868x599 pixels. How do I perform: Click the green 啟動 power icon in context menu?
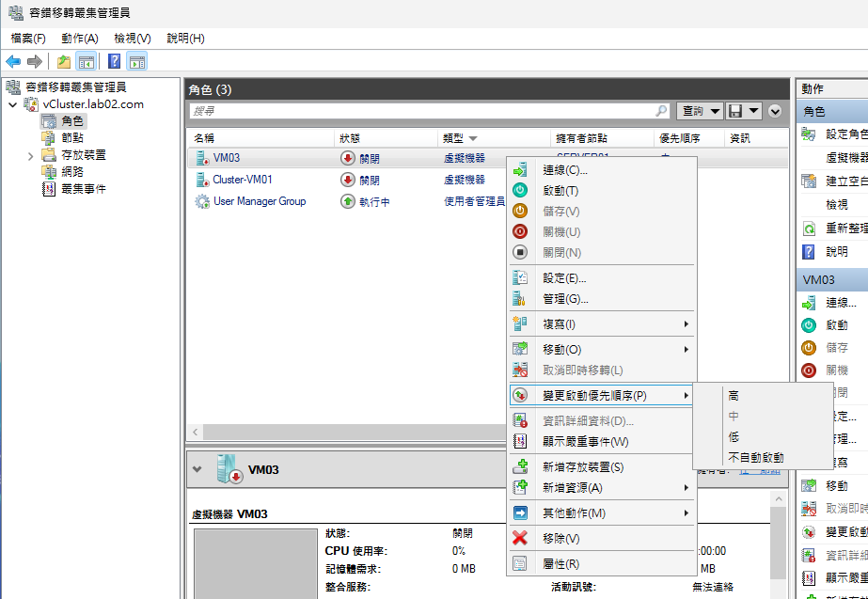pos(520,191)
